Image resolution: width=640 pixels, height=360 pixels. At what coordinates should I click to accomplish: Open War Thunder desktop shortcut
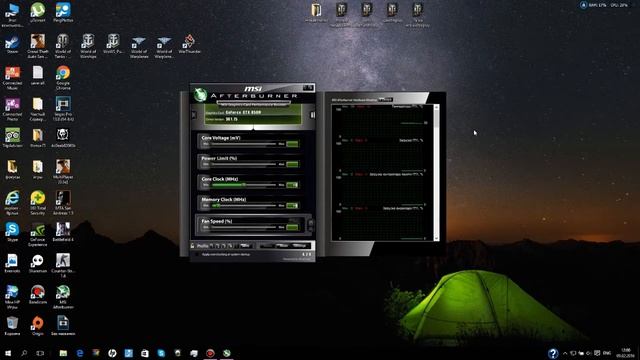point(189,44)
